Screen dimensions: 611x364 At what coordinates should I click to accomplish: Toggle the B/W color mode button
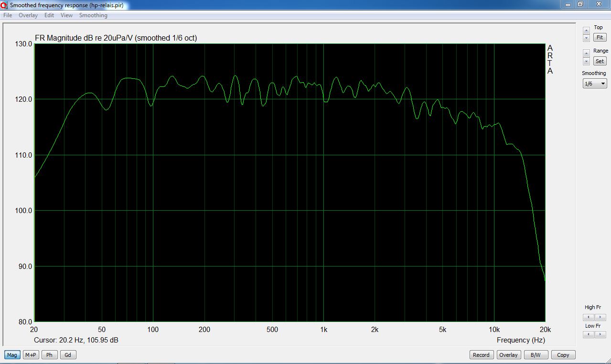click(536, 355)
